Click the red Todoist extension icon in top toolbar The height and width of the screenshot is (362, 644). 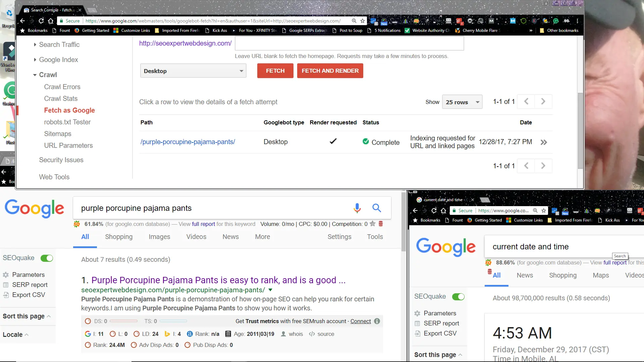459,21
